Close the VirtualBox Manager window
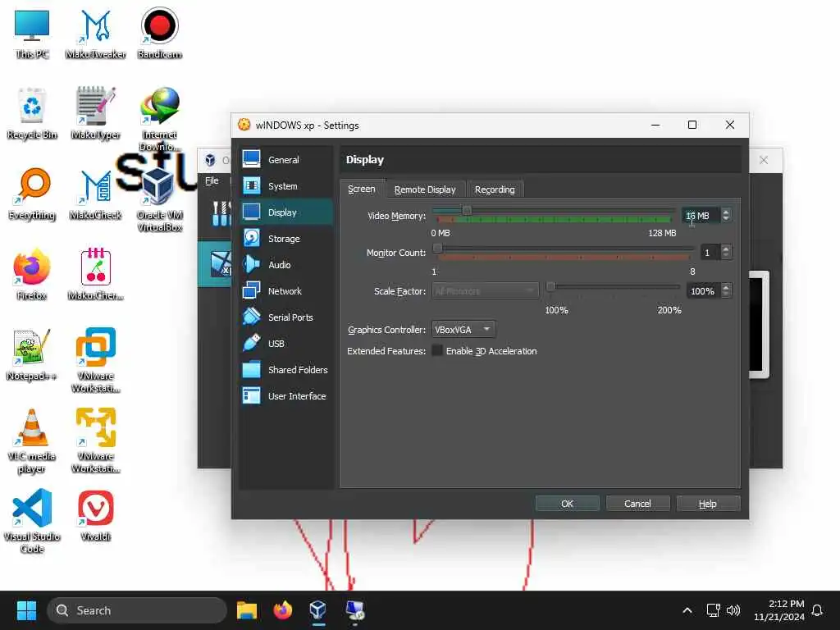840x630 pixels. pyautogui.click(x=764, y=160)
